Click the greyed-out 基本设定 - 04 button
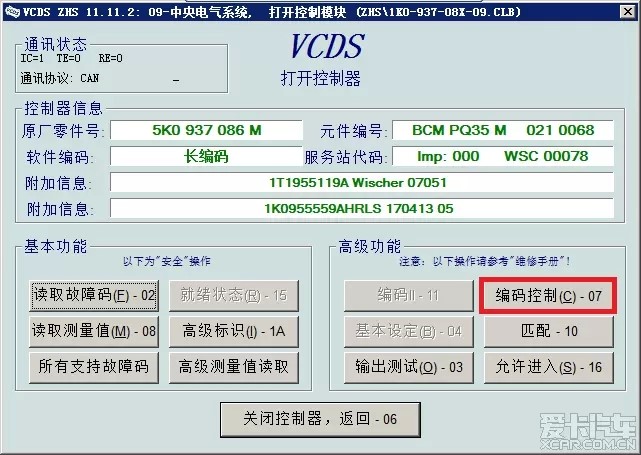The height and width of the screenshot is (455, 641). pos(409,331)
